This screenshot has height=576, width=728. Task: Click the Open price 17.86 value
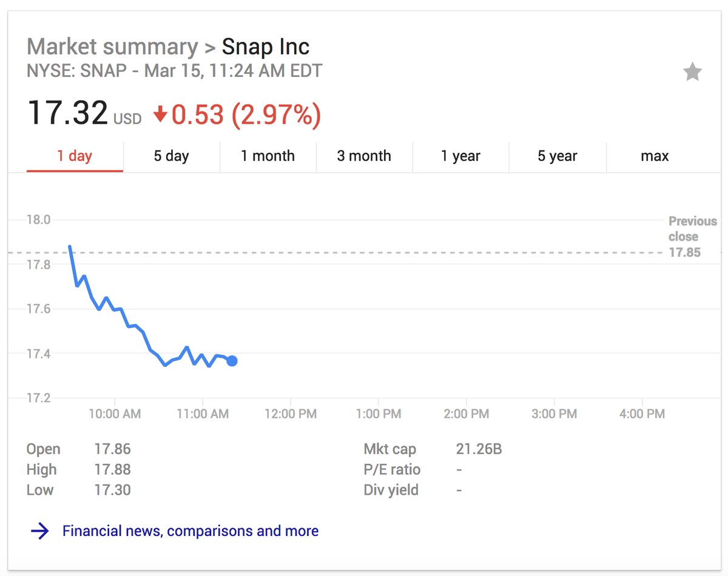(x=112, y=449)
